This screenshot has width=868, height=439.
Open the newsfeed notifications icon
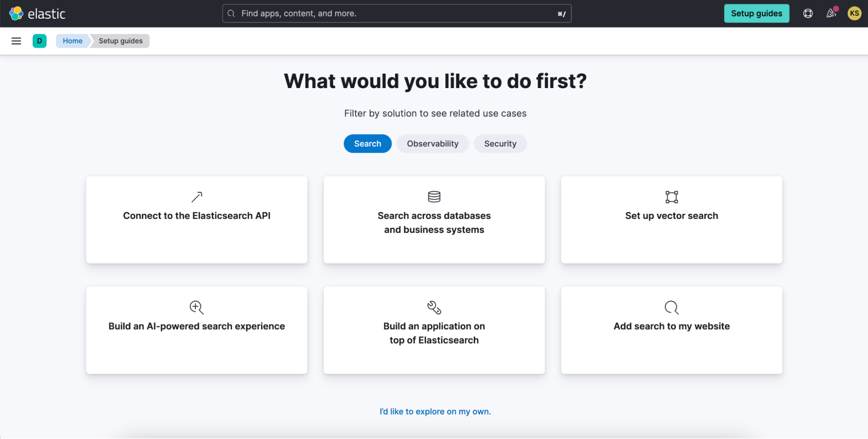(831, 13)
